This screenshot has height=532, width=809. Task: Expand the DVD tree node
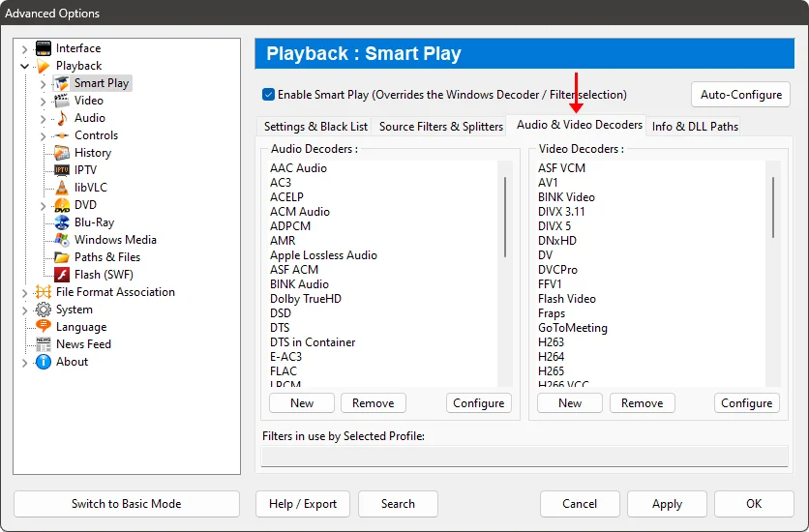[44, 206]
